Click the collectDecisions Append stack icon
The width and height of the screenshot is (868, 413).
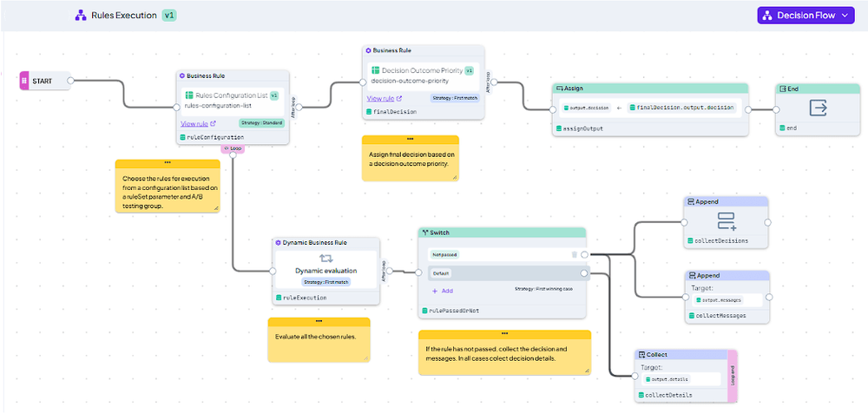pos(727,221)
